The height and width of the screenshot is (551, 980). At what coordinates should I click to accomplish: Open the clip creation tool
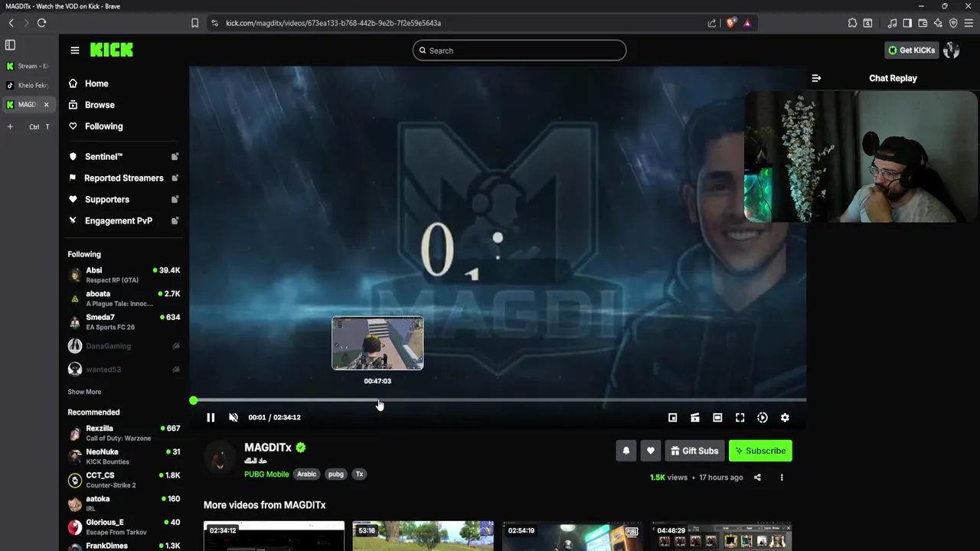695,418
